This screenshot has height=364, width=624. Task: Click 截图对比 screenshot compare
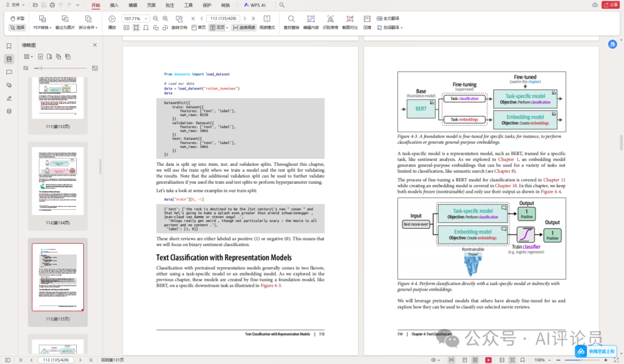350,23
